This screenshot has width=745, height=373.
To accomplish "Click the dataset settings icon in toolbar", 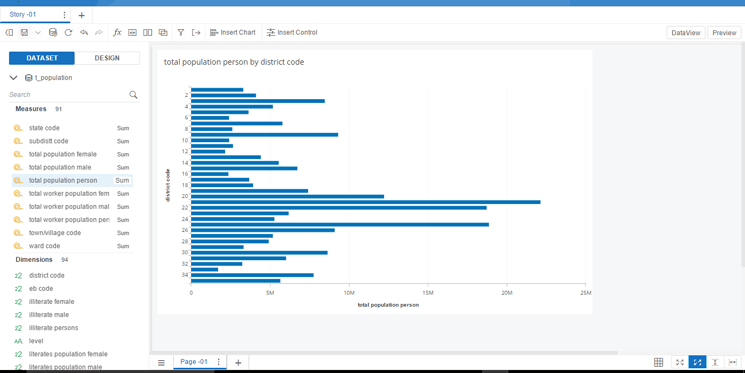I will coord(53,32).
